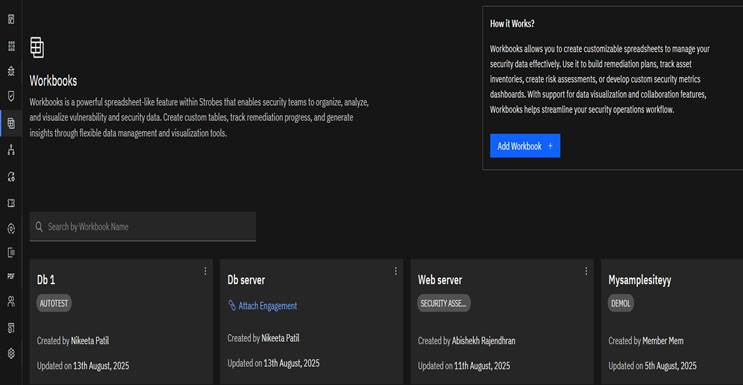Click the 11th August, 2025 update date
Screen dimensions: 743x385
click(482, 366)
